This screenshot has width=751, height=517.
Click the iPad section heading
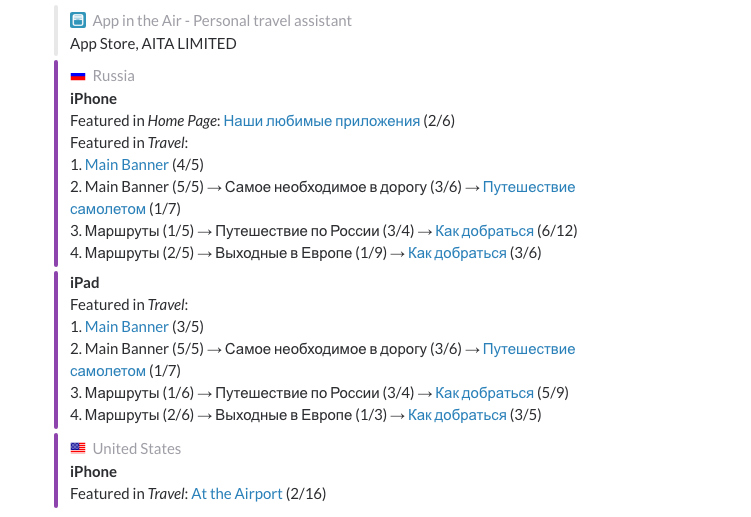85,283
